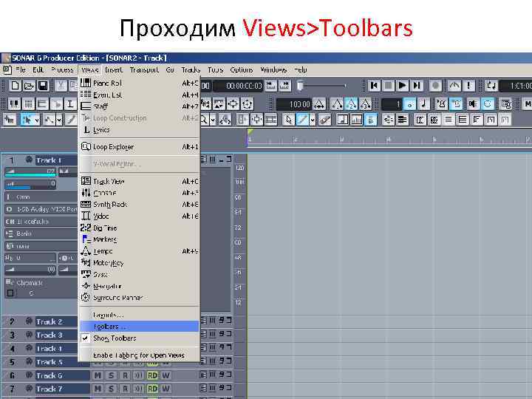This screenshot has width=532, height=399.
Task: Choose Markers from Views menu
Action: click(140, 239)
